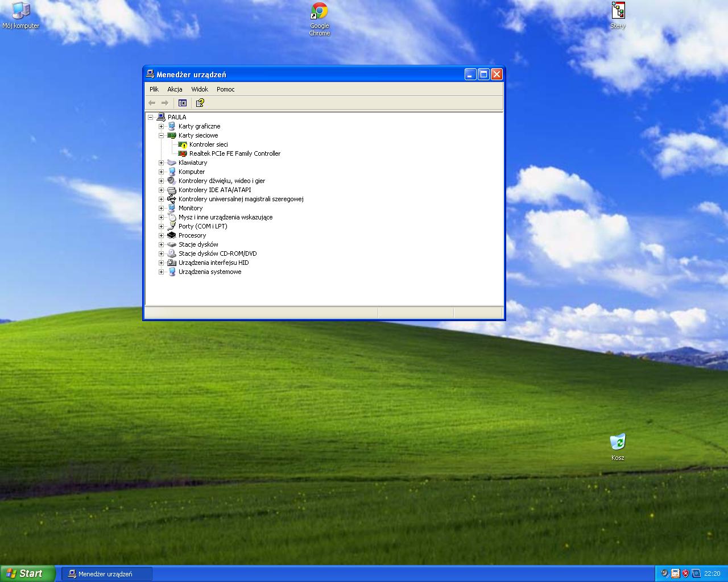
Task: Select the "Monitory" label
Action: click(191, 208)
